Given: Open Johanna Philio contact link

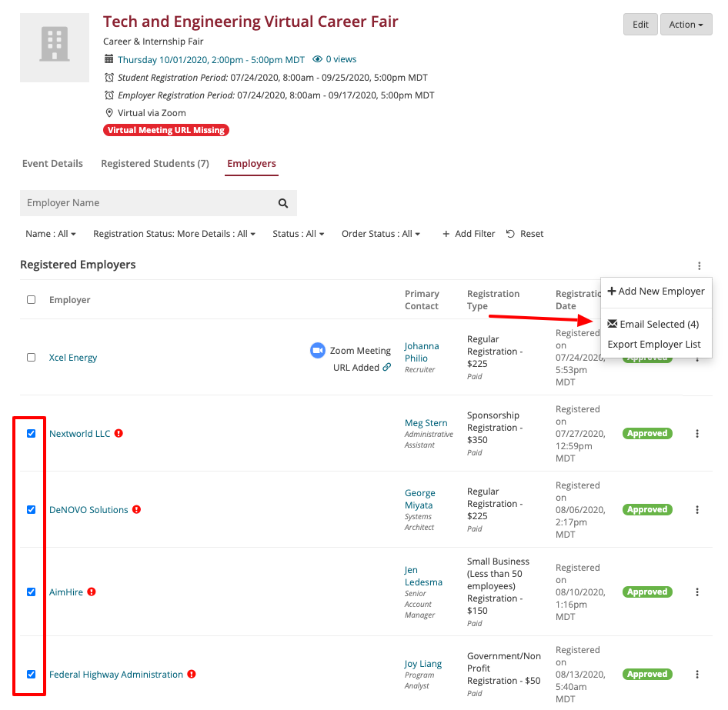Looking at the screenshot, I should (x=422, y=352).
